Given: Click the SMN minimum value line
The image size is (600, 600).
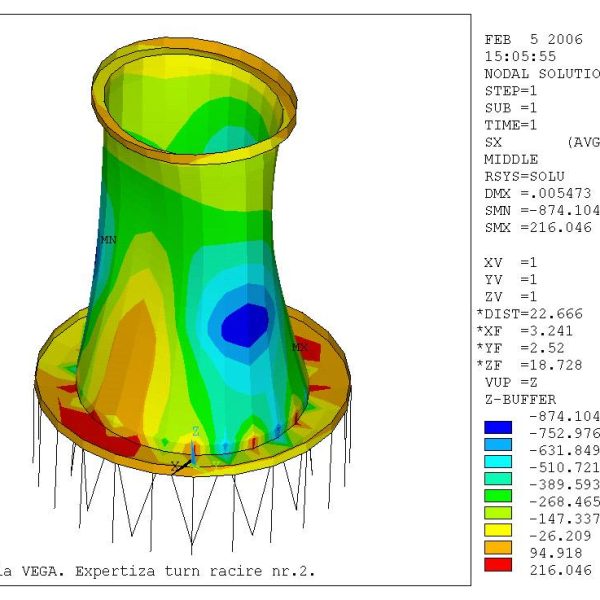Looking at the screenshot, I should (541, 211).
